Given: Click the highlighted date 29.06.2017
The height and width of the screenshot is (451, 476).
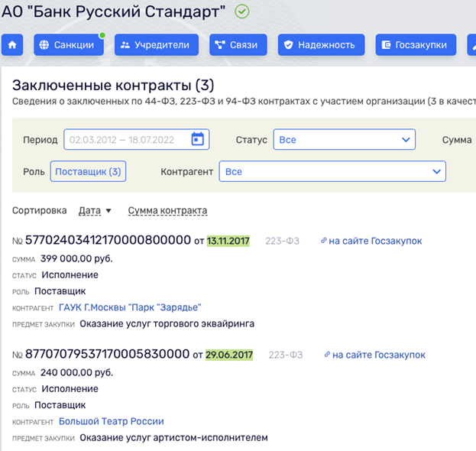Looking at the screenshot, I should click(229, 355).
